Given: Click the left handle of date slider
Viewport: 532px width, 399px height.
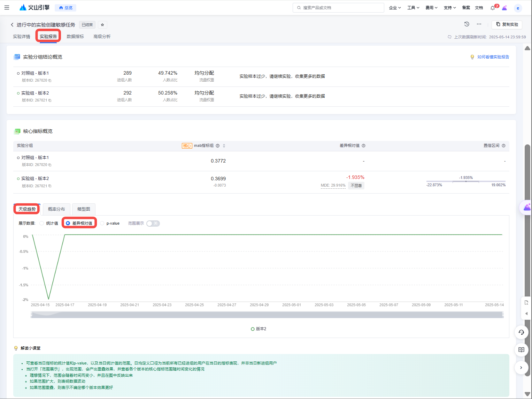Looking at the screenshot, I should pyautogui.click(x=32, y=315).
